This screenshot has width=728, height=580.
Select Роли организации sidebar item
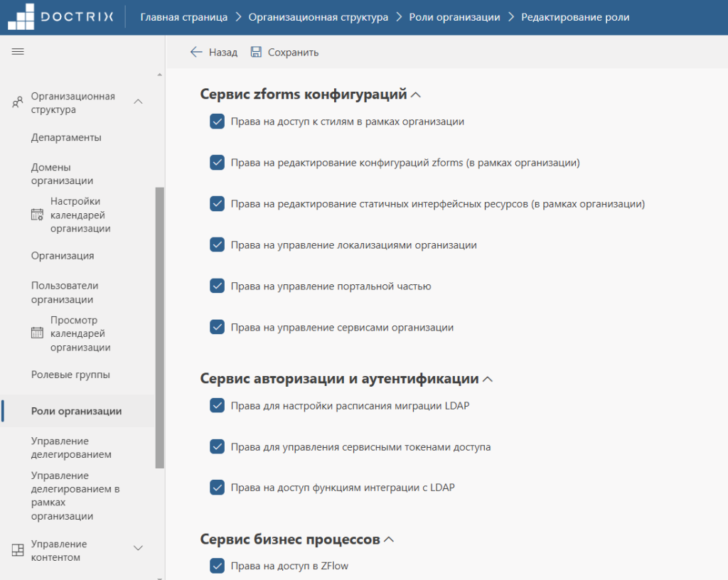[77, 411]
